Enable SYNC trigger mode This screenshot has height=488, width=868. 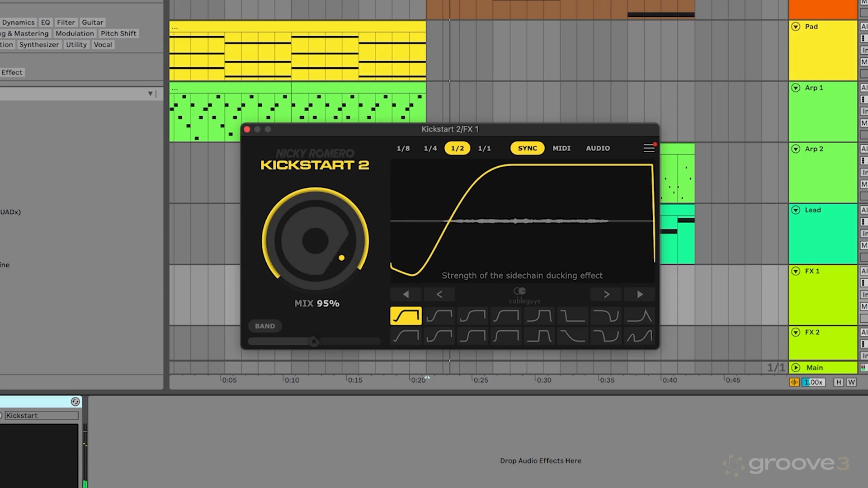[x=528, y=148]
